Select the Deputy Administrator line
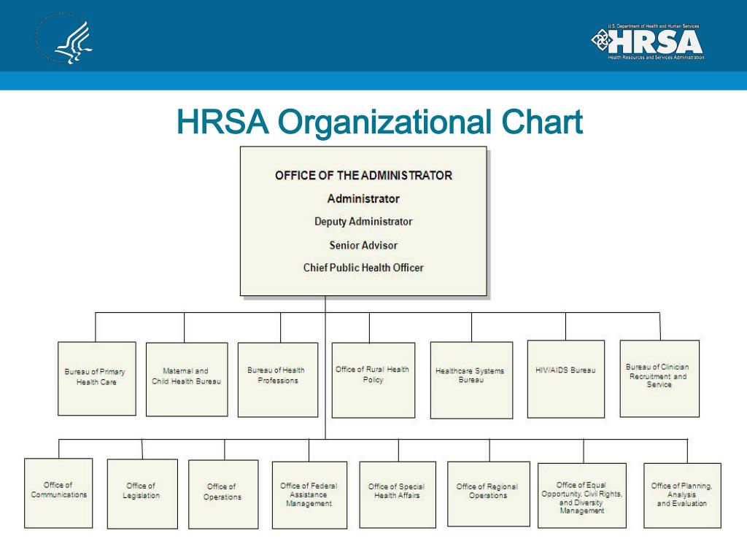The image size is (747, 560). 363,222
